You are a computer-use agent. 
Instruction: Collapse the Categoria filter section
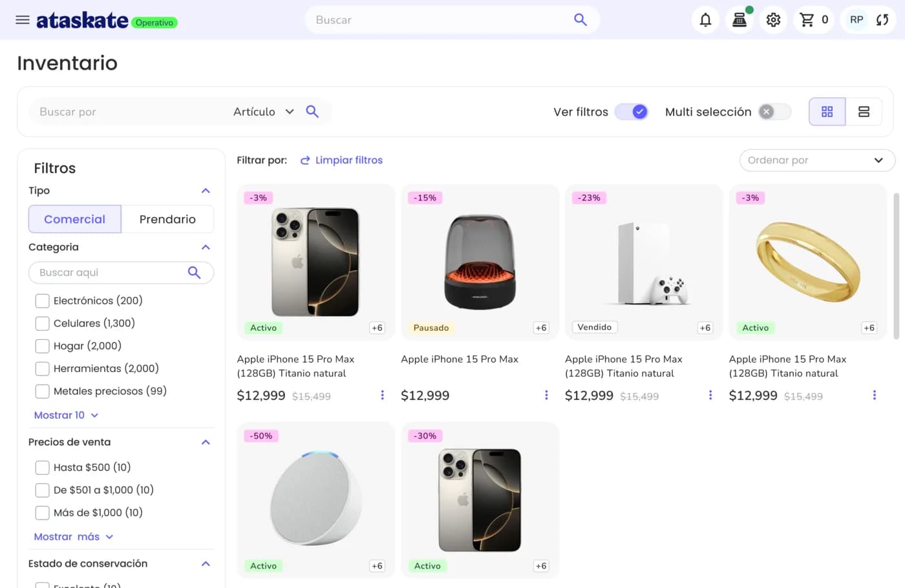[x=206, y=247]
